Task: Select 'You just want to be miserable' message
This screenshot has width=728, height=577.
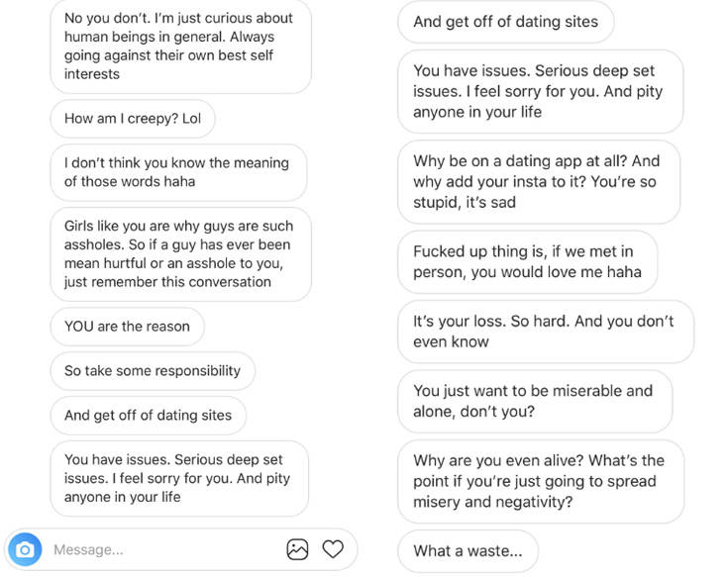Action: tap(535, 401)
